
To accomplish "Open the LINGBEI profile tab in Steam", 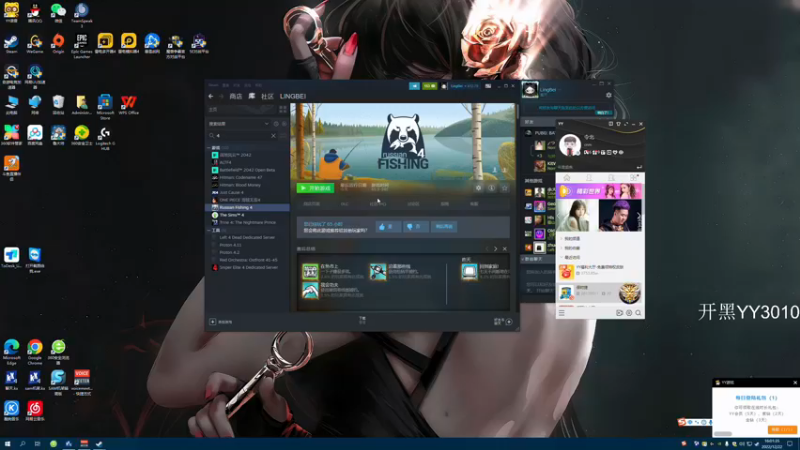I will [x=293, y=96].
